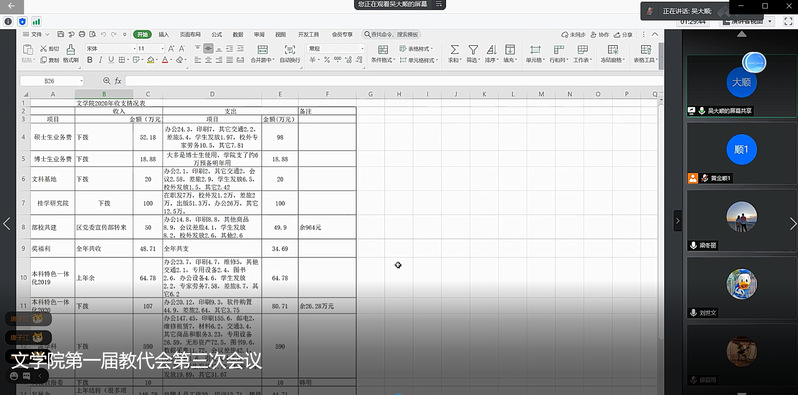Image resolution: width=798 pixels, height=395 pixels.
Task: Expand the font size dropdown
Action: click(x=162, y=48)
